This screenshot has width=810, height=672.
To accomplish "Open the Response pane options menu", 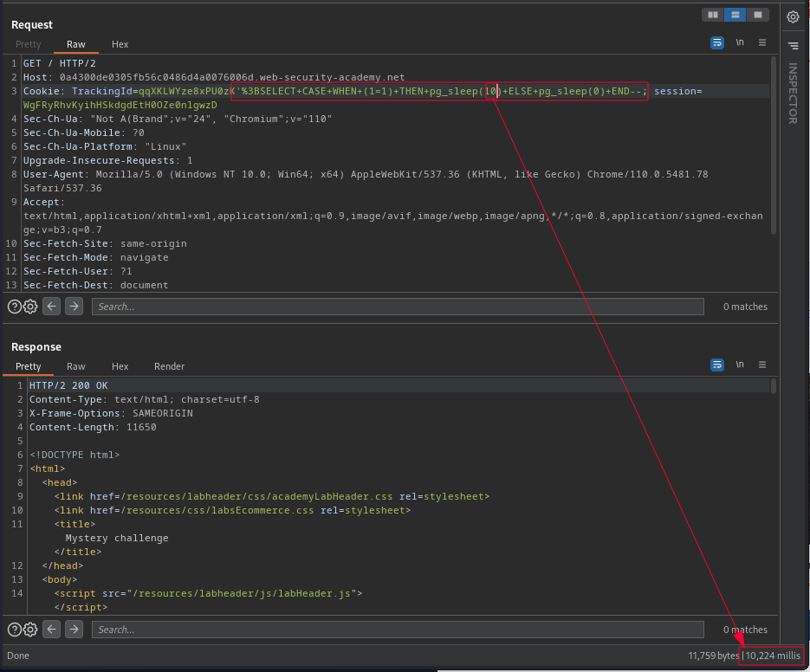I will [762, 365].
